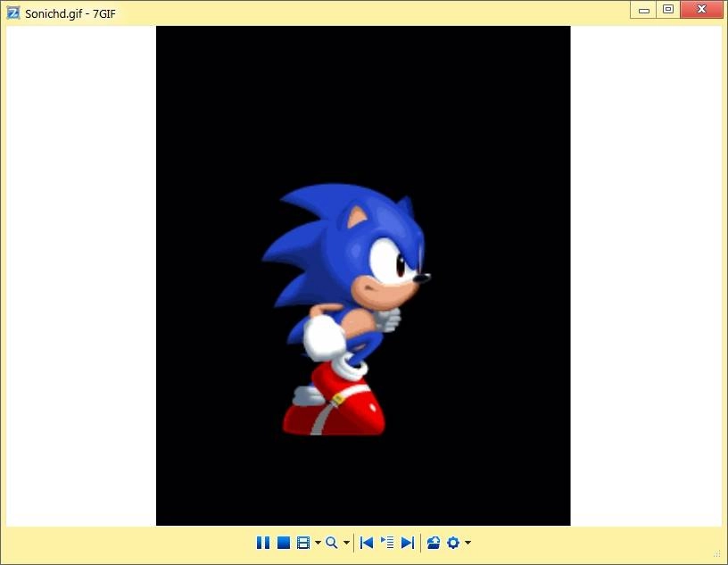Click the 'Sonichd.gif - 7GIF' title text
The image size is (728, 565).
click(70, 13)
